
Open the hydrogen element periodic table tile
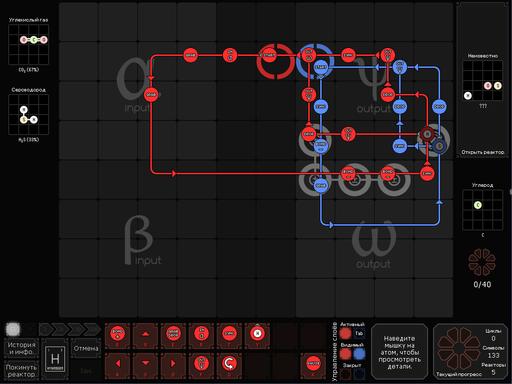point(55,359)
